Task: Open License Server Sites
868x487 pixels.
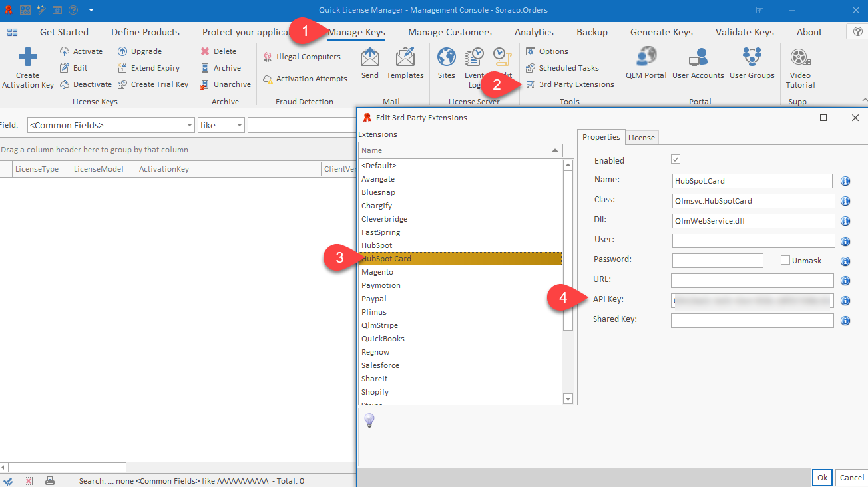Action: (447, 63)
